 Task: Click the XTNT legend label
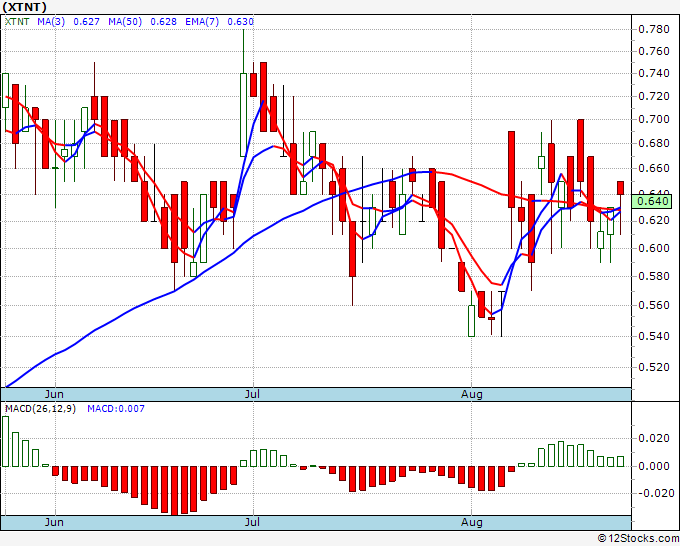17,22
